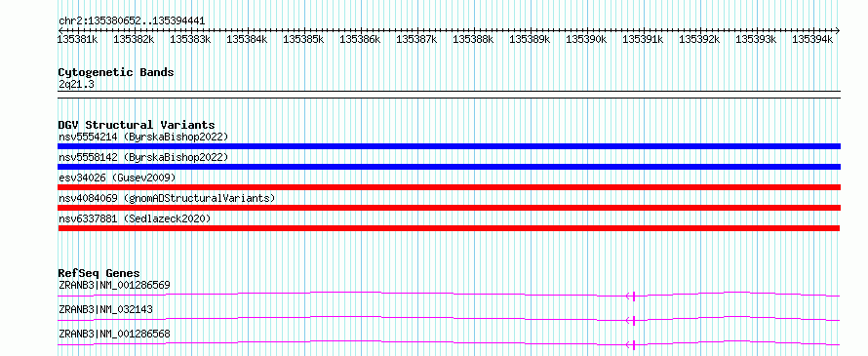Click ruler tick label 135384k
Screen dimensions: 868x356
point(247,39)
